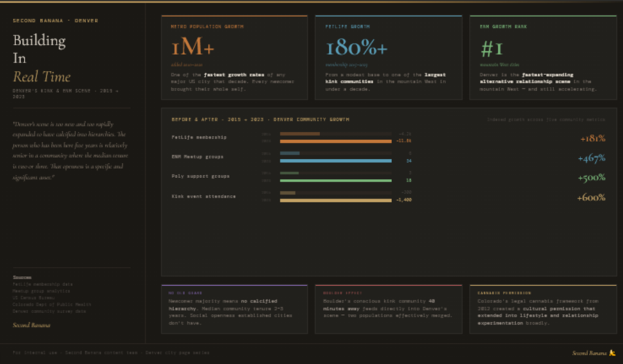Click the 'Sources' heading in sidebar

click(22, 277)
